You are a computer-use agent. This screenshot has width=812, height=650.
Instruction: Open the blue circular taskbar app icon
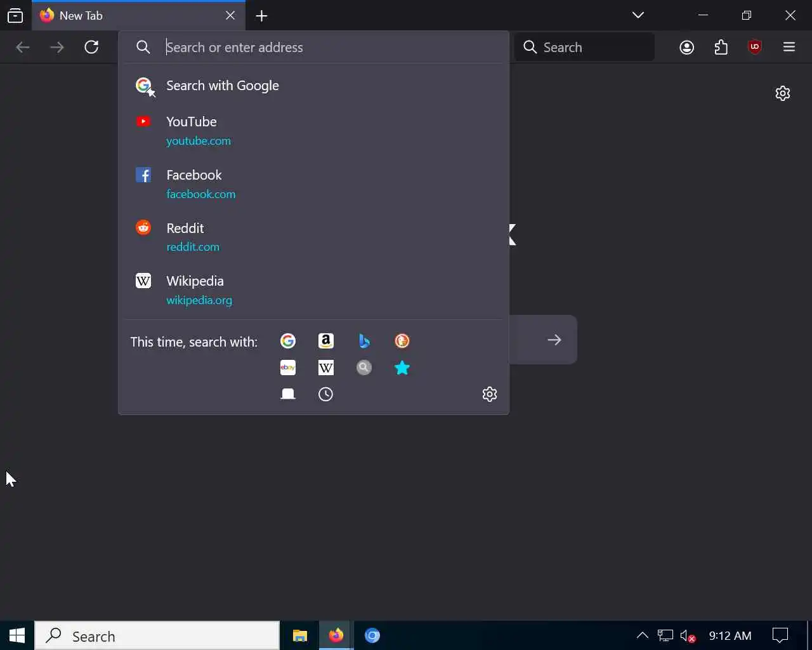tap(372, 635)
